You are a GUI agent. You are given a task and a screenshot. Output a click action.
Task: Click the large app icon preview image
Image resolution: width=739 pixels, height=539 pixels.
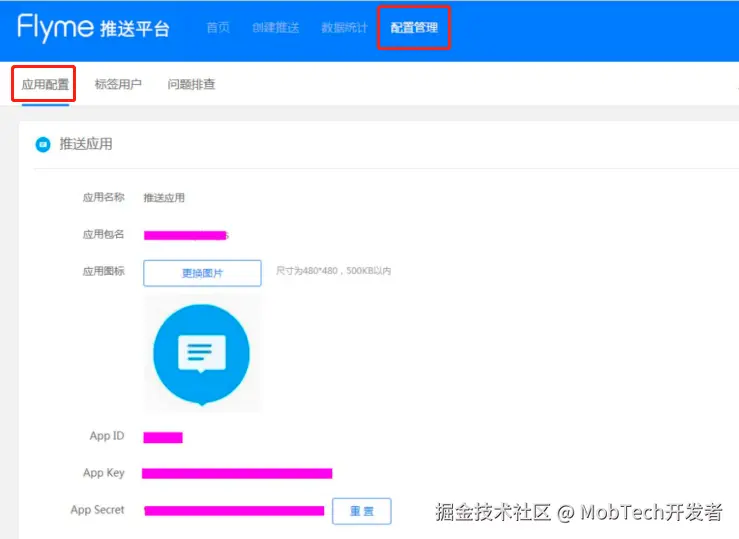click(202, 354)
